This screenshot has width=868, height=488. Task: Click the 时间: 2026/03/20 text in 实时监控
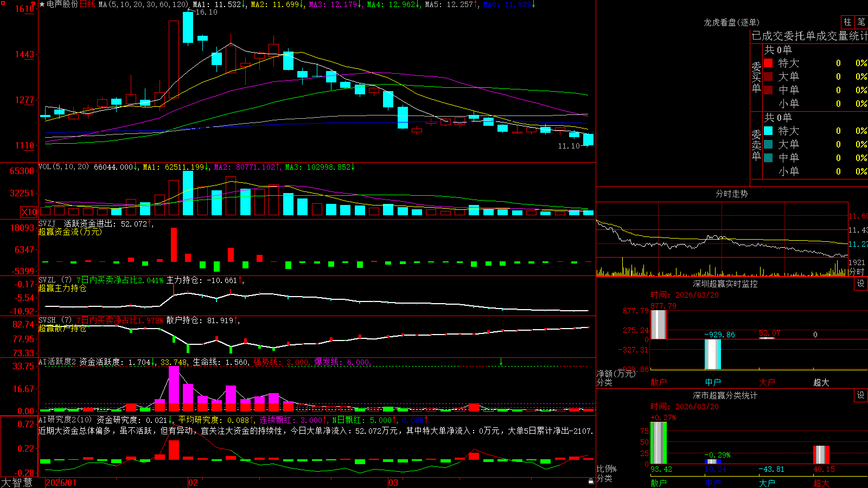point(685,295)
